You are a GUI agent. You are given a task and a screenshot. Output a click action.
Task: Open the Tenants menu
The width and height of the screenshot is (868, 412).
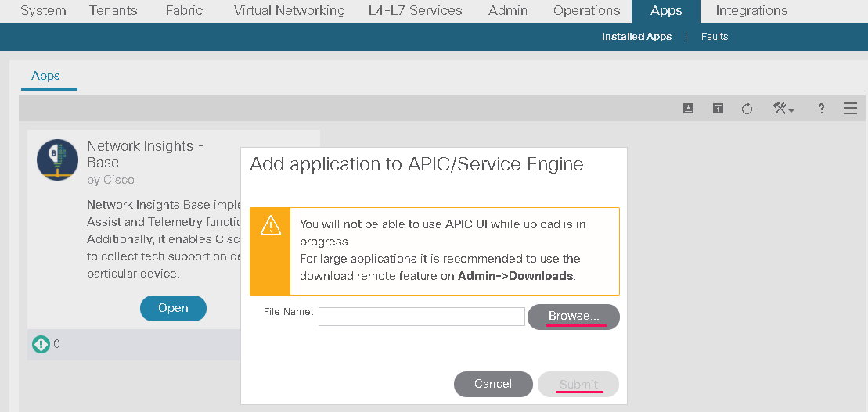[x=115, y=10]
